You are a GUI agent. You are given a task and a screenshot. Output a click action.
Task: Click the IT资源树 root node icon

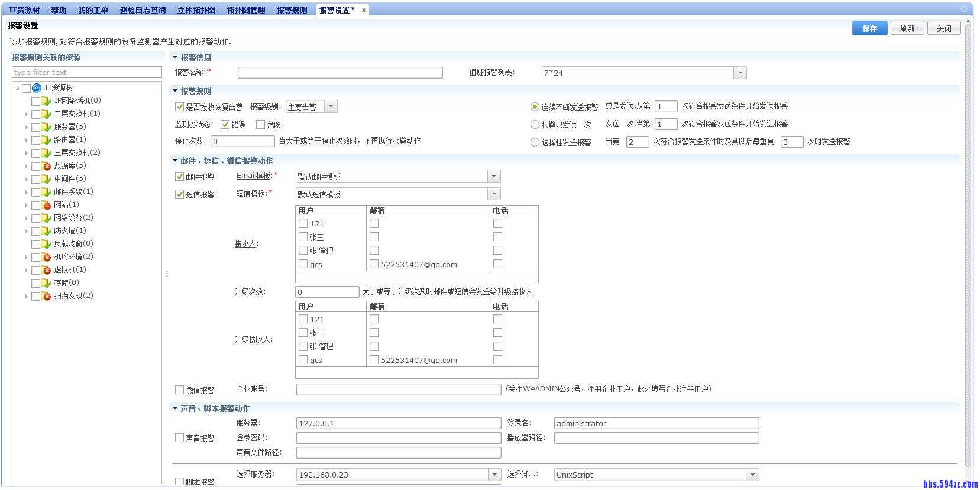click(x=37, y=88)
